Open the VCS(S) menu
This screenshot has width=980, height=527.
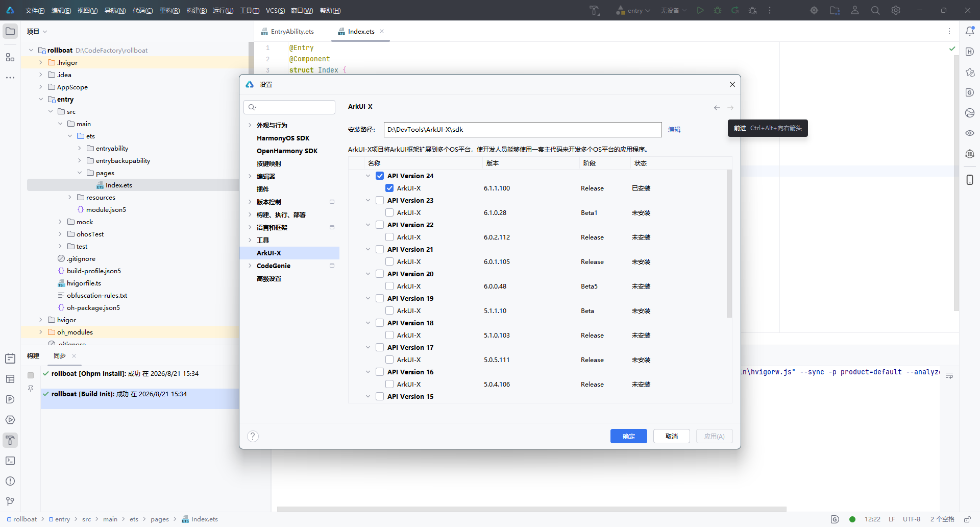[x=276, y=10]
